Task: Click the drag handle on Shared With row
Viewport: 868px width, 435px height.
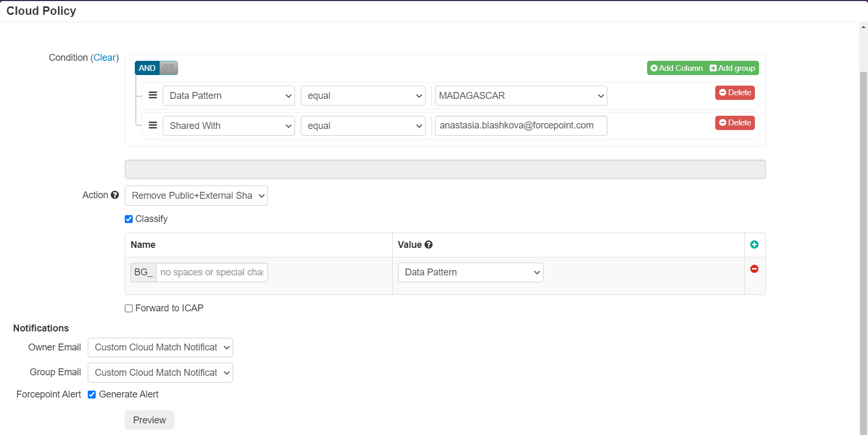Action: (153, 125)
